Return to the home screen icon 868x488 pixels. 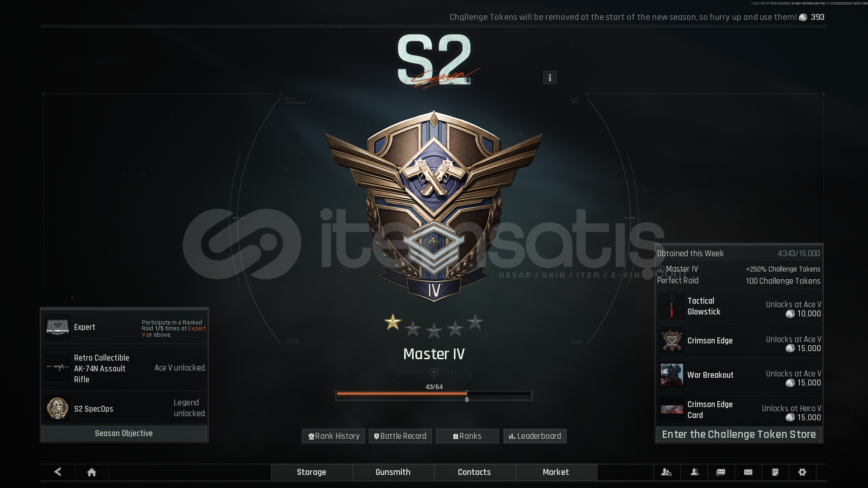[x=92, y=472]
